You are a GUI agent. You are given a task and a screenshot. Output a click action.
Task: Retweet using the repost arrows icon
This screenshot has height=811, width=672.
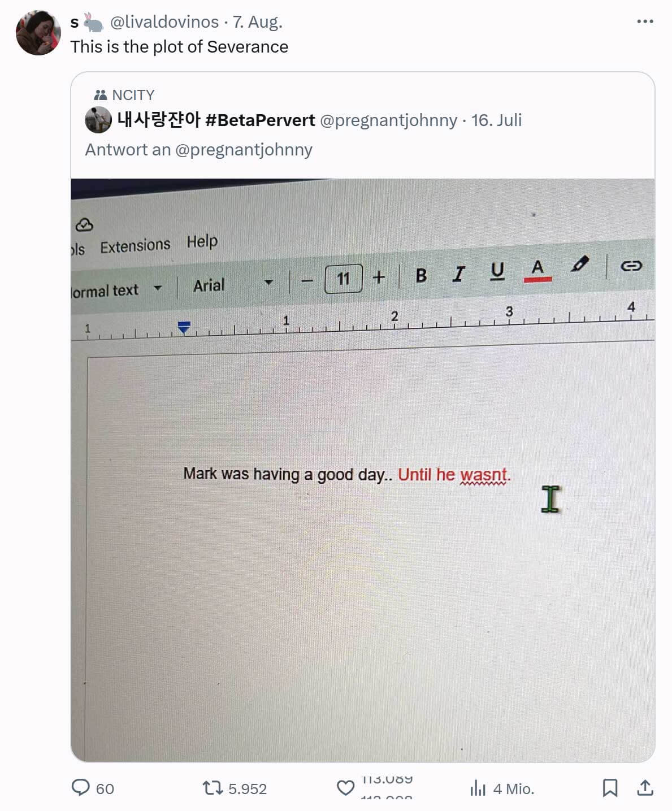pos(213,788)
